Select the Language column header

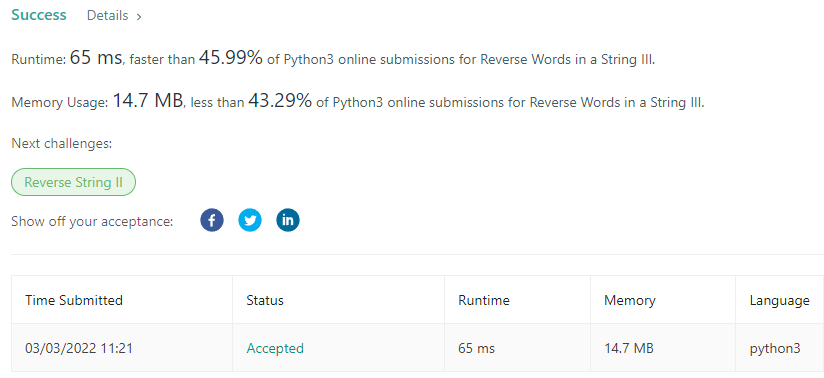pyautogui.click(x=779, y=300)
